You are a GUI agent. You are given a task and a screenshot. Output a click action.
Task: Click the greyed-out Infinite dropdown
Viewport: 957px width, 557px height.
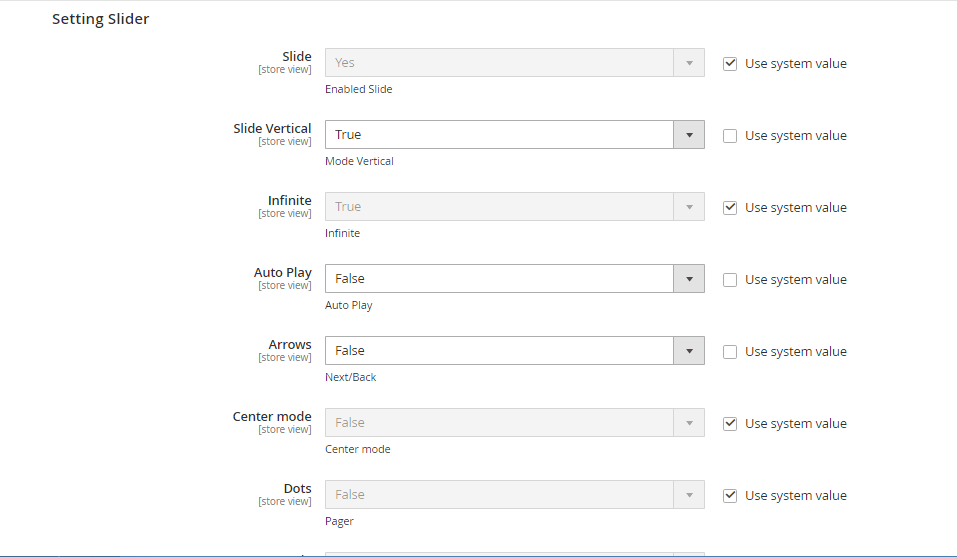(x=514, y=207)
